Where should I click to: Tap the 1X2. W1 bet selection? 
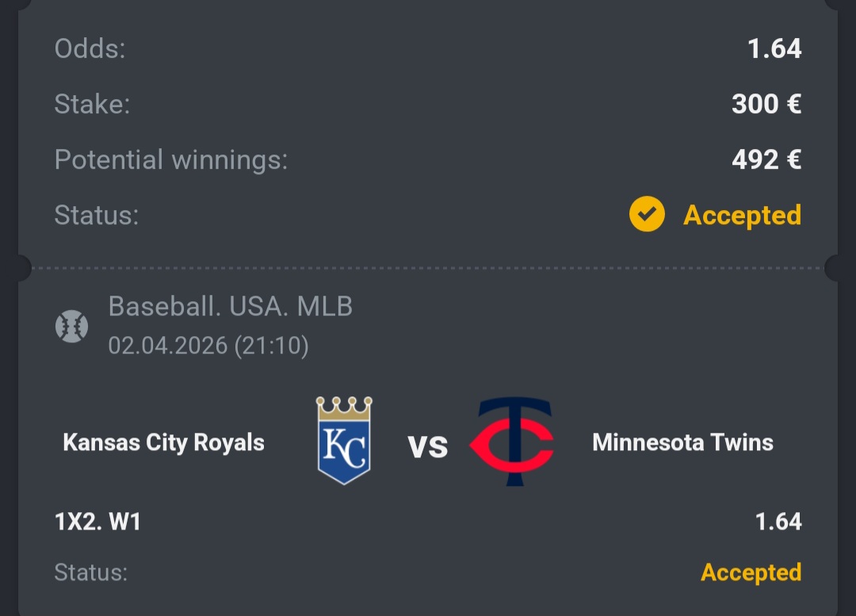coord(97,522)
